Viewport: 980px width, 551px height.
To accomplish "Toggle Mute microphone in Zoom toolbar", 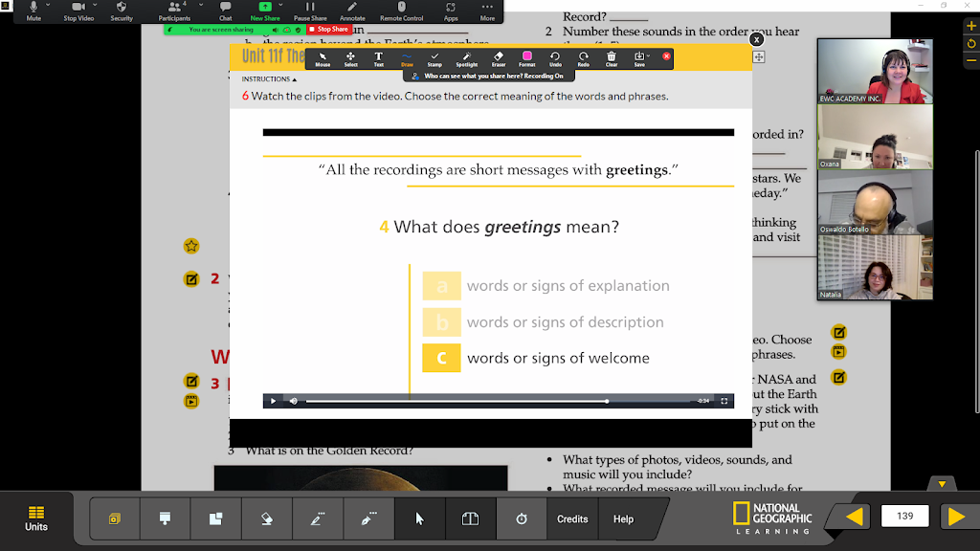I will point(34,11).
